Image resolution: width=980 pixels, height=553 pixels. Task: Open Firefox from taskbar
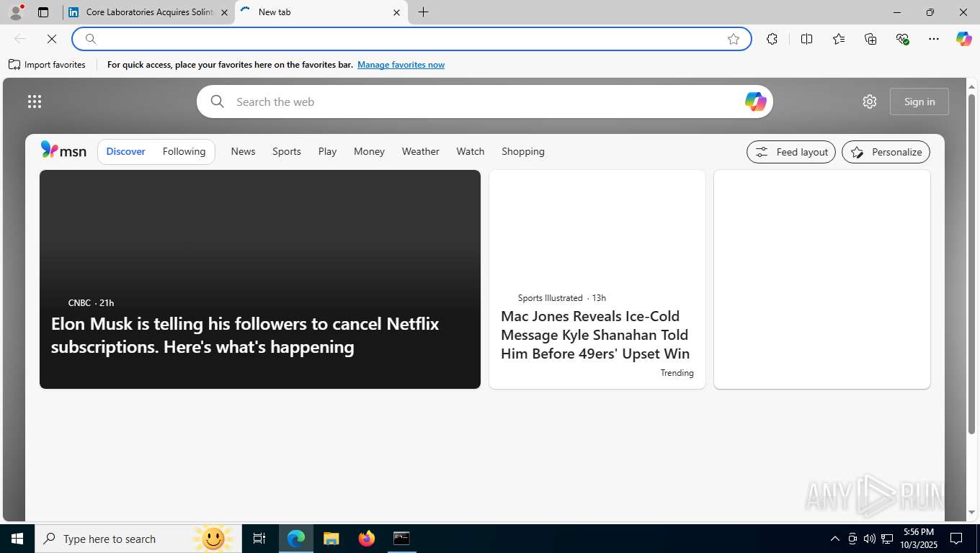366,539
